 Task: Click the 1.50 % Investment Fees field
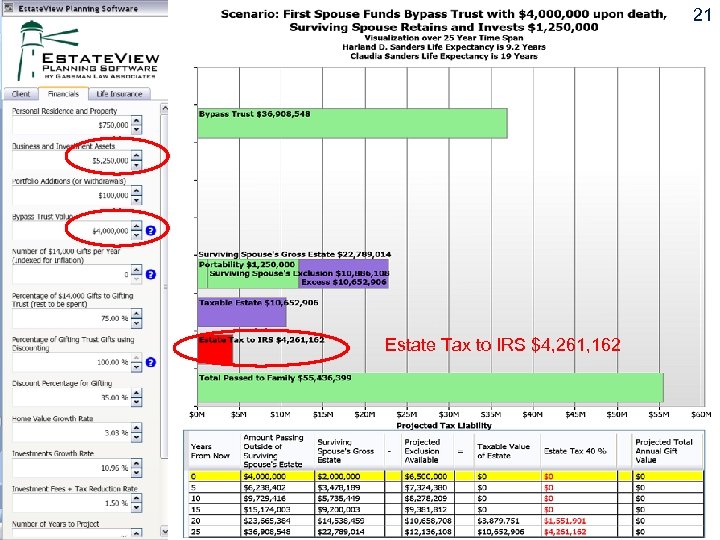click(72, 503)
